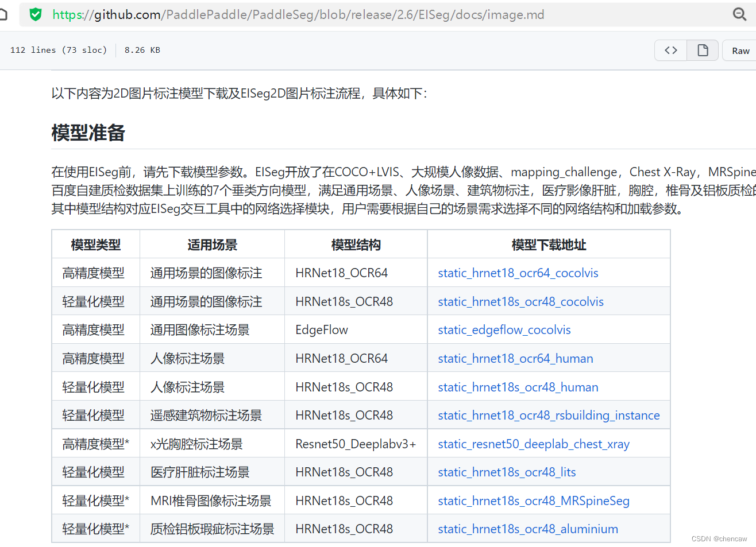Click the Resnet50_Deeplabv3+ cell
756x547 pixels.
[x=356, y=444]
